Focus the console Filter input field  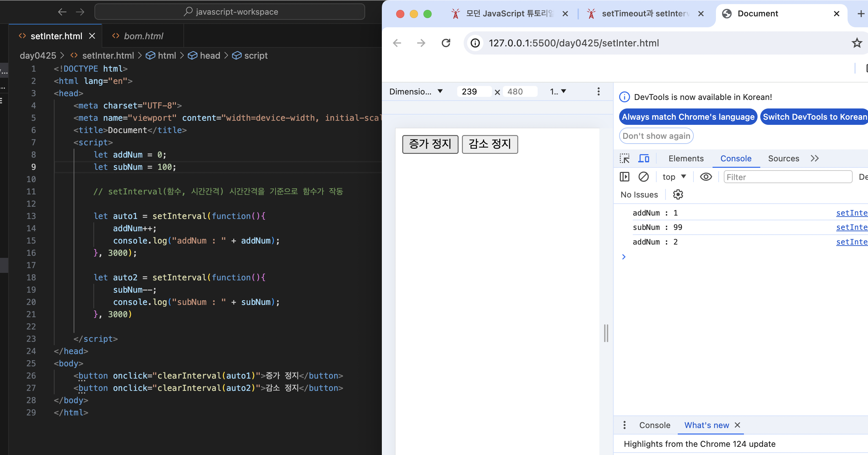[x=788, y=177]
